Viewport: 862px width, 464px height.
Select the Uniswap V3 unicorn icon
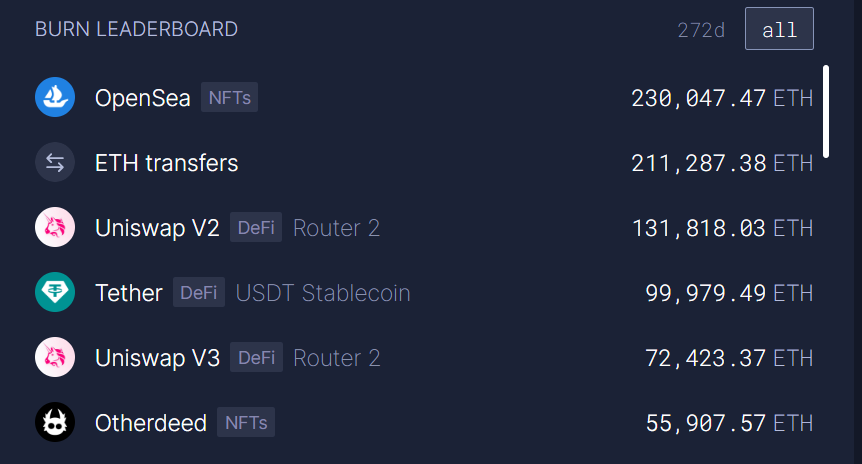pos(55,357)
